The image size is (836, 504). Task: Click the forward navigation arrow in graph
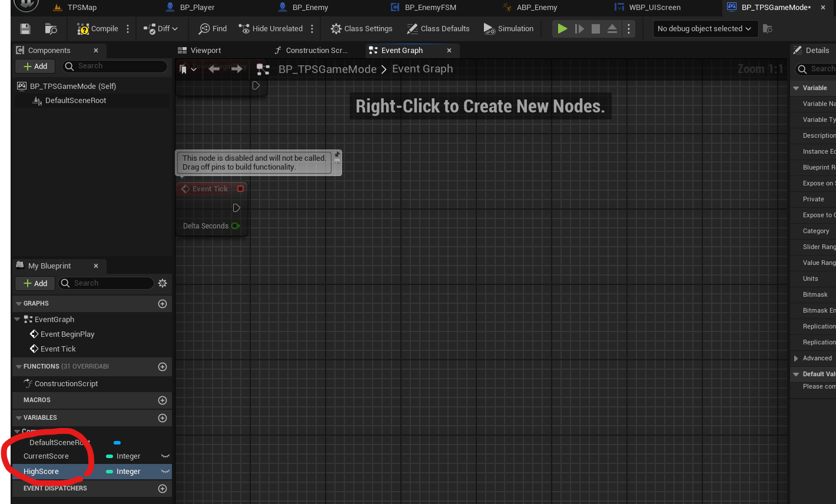pos(237,69)
